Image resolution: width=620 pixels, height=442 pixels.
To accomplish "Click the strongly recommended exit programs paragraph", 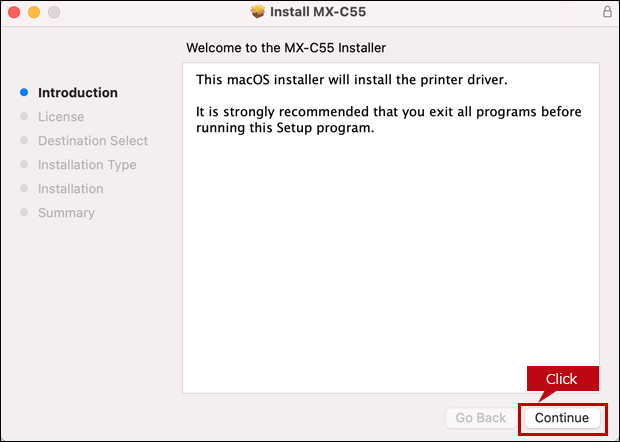I will [388, 120].
